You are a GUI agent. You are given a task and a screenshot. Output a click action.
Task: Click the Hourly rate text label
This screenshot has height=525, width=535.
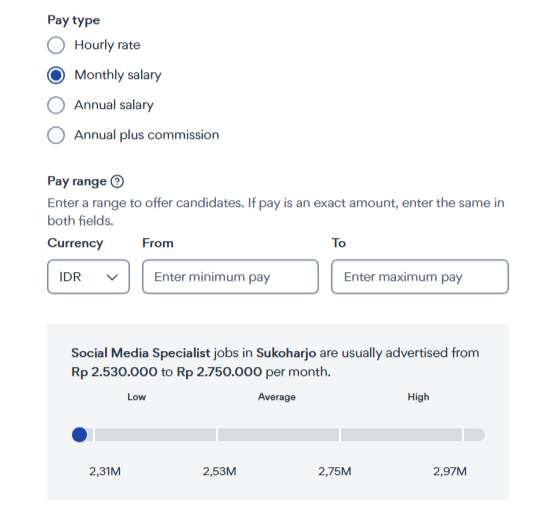107,45
